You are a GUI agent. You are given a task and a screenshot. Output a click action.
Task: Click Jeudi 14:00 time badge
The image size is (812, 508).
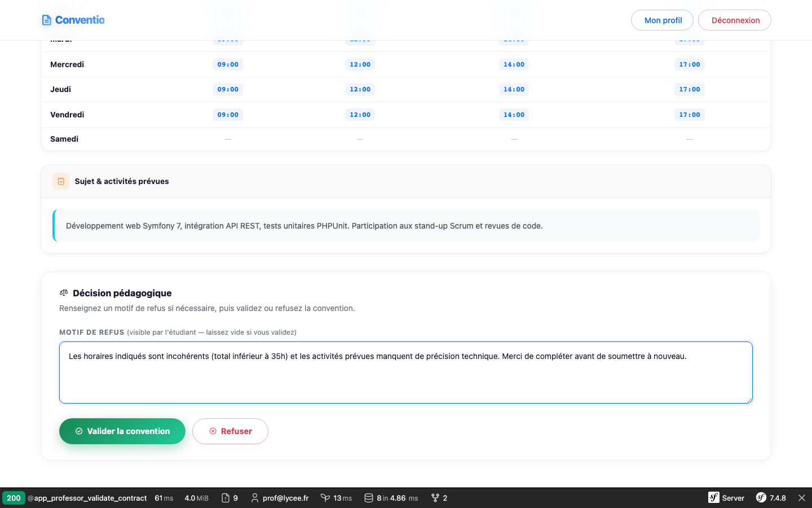514,89
